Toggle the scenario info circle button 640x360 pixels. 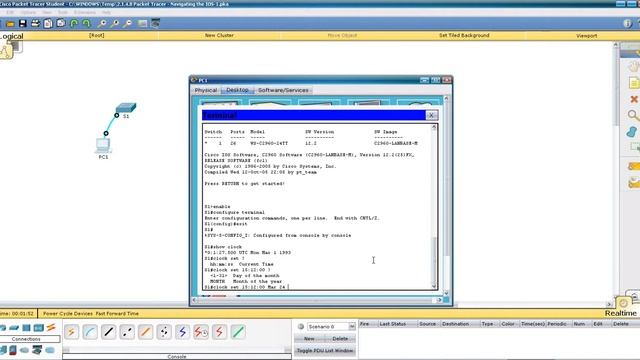point(301,327)
